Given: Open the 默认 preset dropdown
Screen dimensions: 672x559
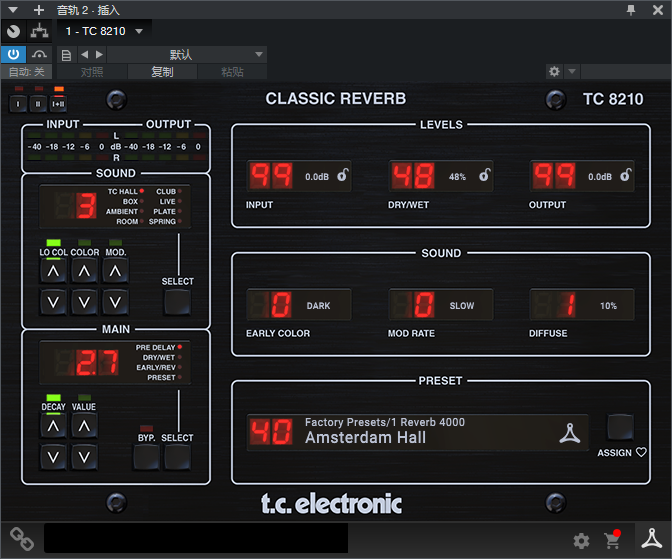Looking at the screenshot, I should click(x=187, y=54).
